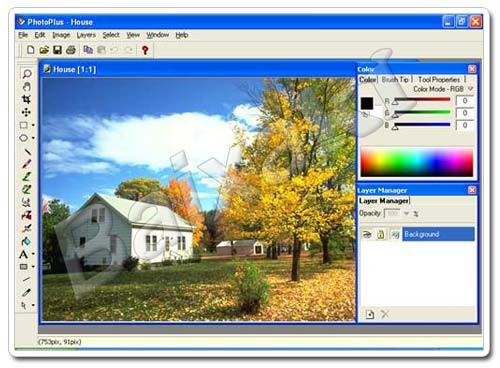This screenshot has width=500, height=368.
Task: Click the red R channel slider
Action: pyautogui.click(x=422, y=100)
